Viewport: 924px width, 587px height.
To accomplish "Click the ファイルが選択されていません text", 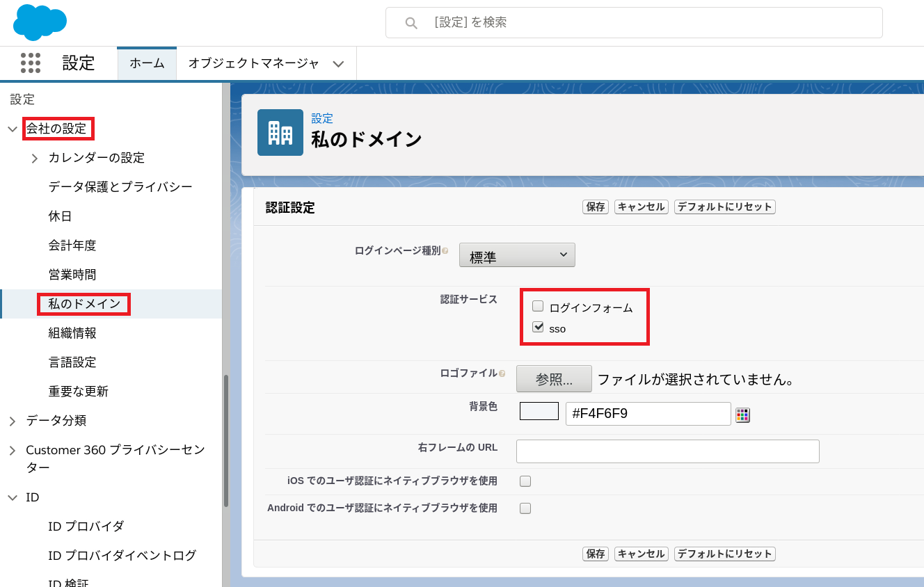I will point(696,380).
